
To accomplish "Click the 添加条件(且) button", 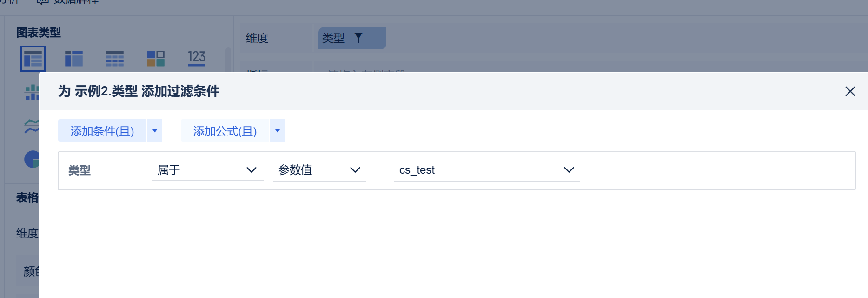I will point(102,131).
